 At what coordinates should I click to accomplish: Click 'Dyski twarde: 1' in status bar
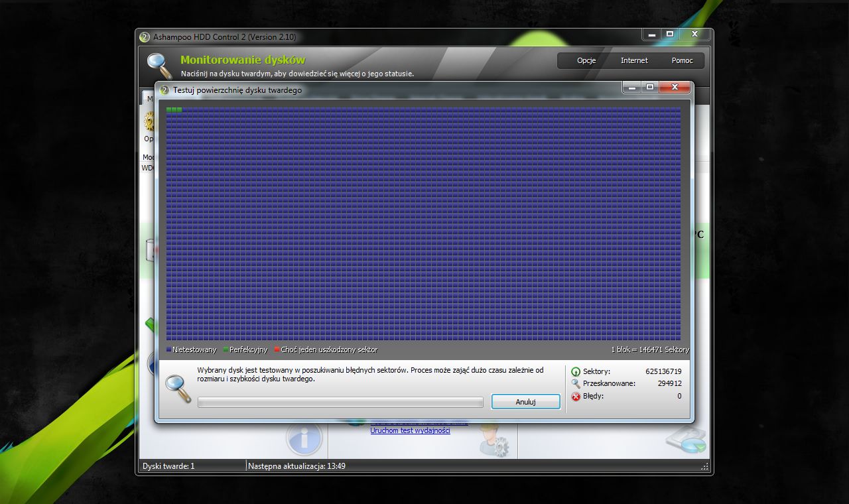tap(168, 466)
